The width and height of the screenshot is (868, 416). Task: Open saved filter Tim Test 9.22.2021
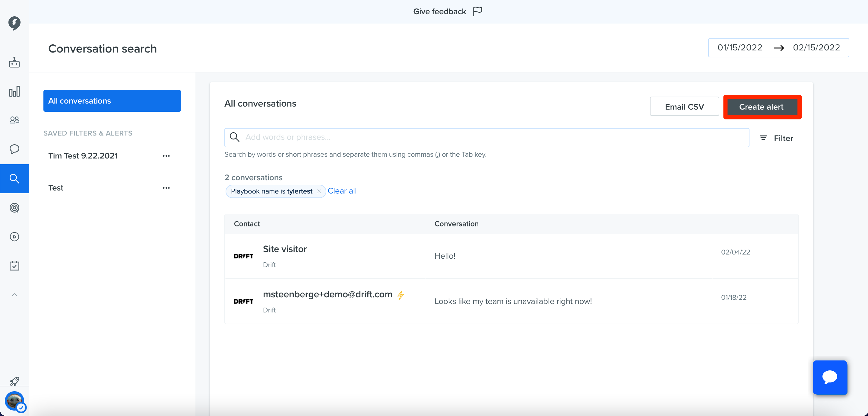tap(83, 156)
